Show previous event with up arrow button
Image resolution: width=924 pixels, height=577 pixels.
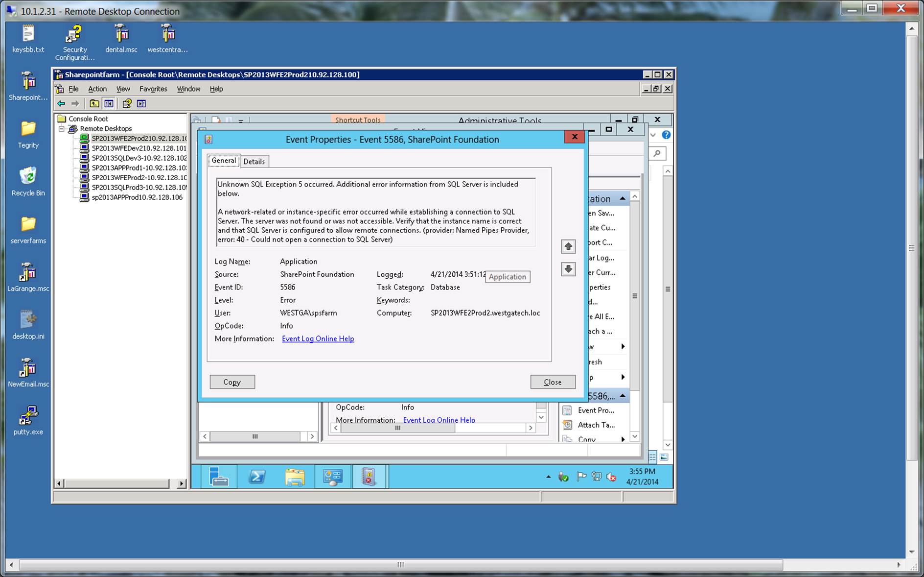click(568, 246)
